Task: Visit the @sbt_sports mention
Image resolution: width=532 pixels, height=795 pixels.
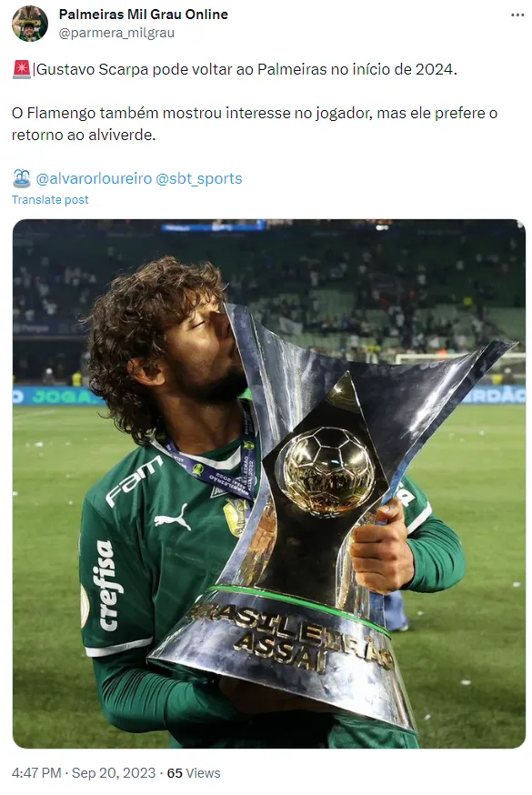Action: 198,178
